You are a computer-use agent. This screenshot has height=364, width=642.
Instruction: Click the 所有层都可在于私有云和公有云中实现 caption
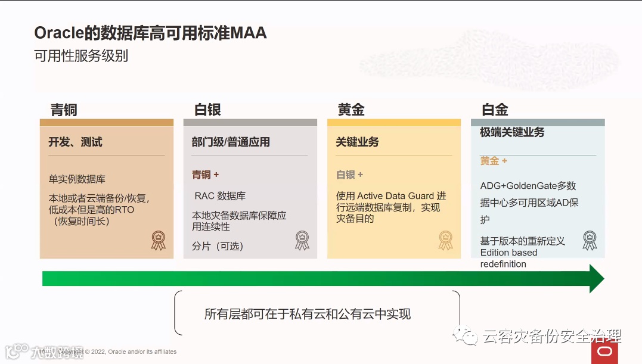(x=308, y=314)
